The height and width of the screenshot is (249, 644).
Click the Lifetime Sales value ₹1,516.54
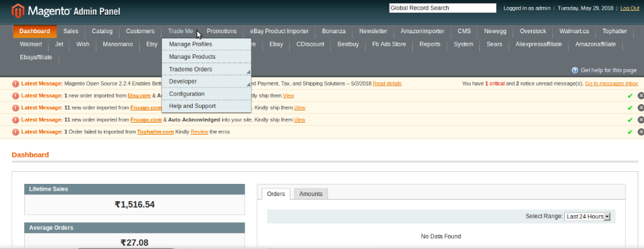click(x=135, y=204)
